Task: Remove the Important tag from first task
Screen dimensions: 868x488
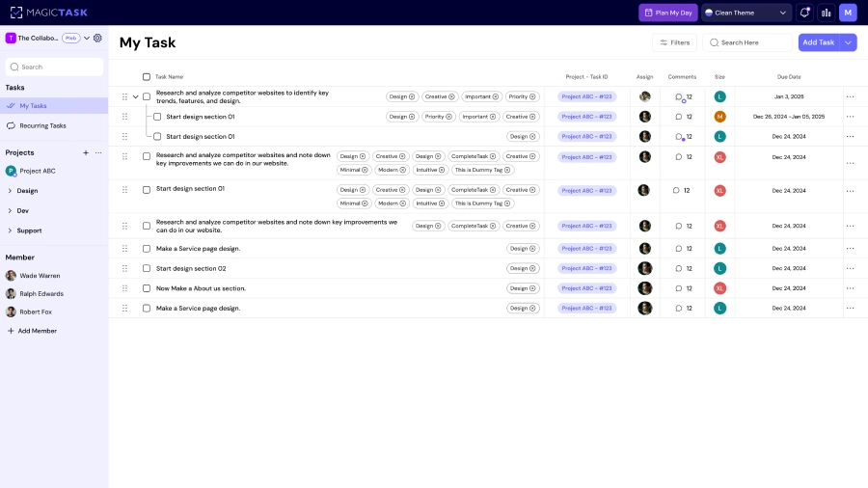Action: (496, 96)
